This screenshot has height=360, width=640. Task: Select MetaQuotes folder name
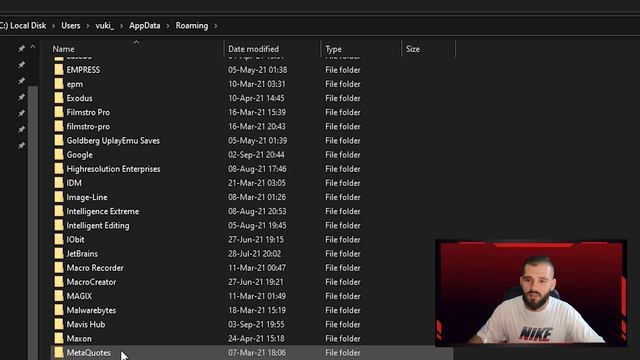(x=89, y=353)
